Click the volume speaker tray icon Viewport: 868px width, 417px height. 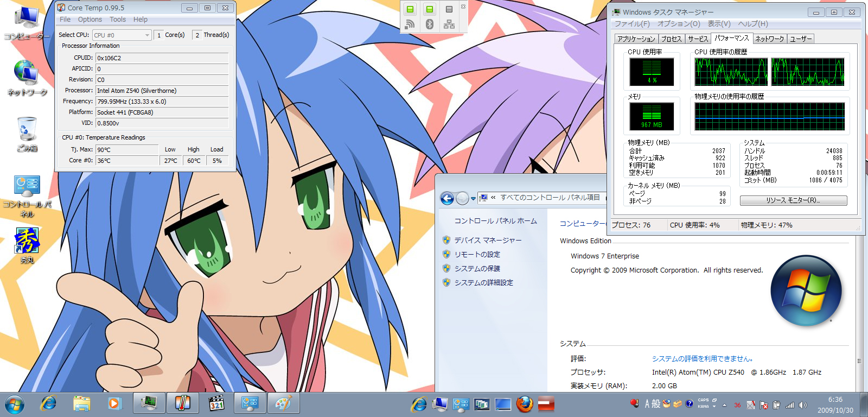[x=803, y=405]
